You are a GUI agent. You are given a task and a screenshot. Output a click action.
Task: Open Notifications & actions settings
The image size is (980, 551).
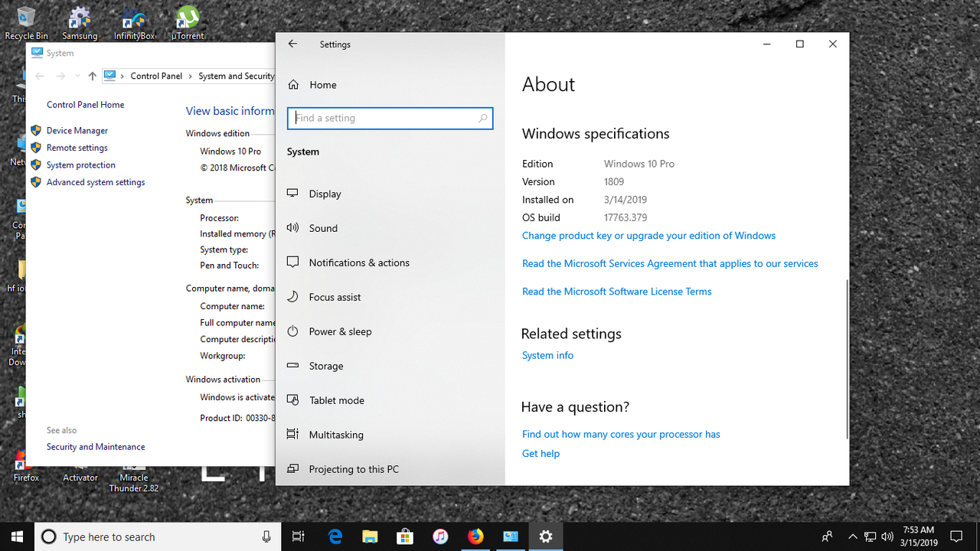359,262
